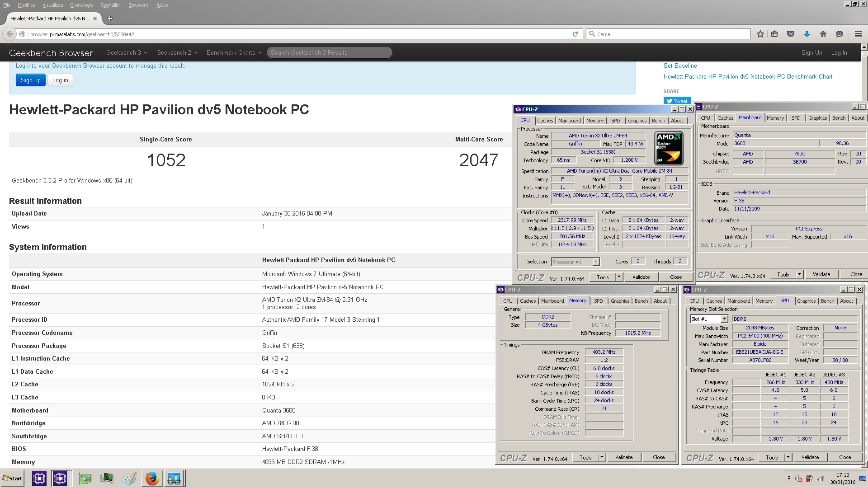This screenshot has height=488, width=868.
Task: Launch the monitor graph icon in quick launch
Action: click(x=107, y=478)
